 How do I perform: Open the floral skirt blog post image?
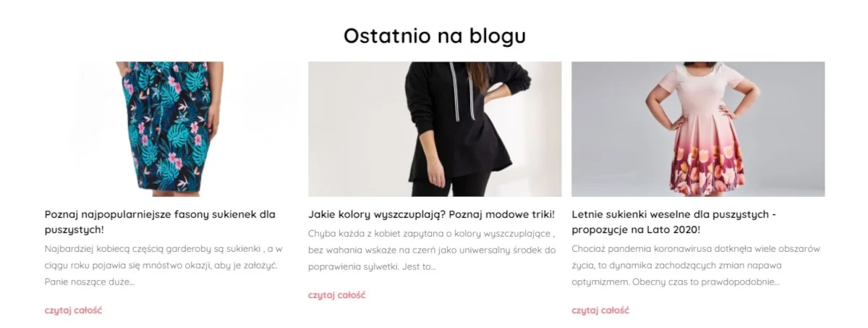171,129
